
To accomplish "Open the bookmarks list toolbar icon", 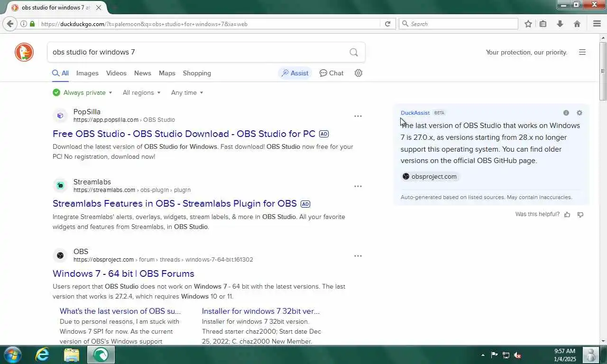I will coord(543,24).
